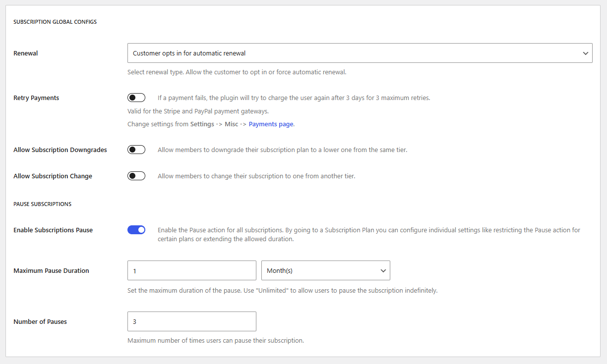Click the chevron on the Renewal selector
Screen dimensions: 607x364
coord(585,53)
